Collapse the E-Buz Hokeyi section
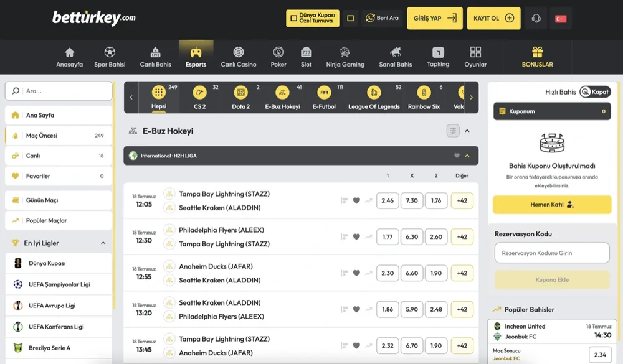Viewport: 623px width, 364px height. click(467, 131)
